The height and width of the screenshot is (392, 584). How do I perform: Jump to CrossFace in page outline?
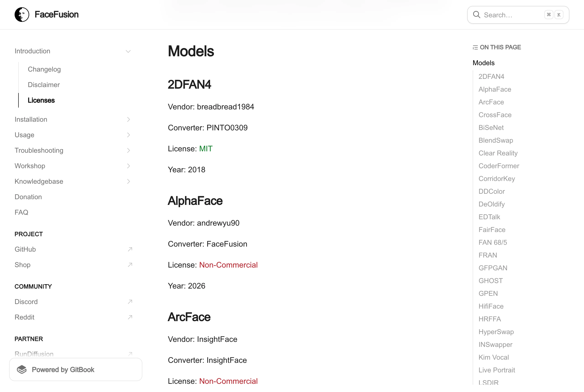coord(495,115)
